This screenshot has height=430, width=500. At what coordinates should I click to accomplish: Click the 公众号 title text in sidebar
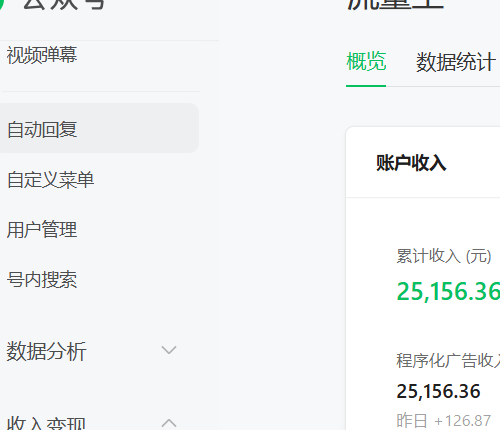(64, 4)
